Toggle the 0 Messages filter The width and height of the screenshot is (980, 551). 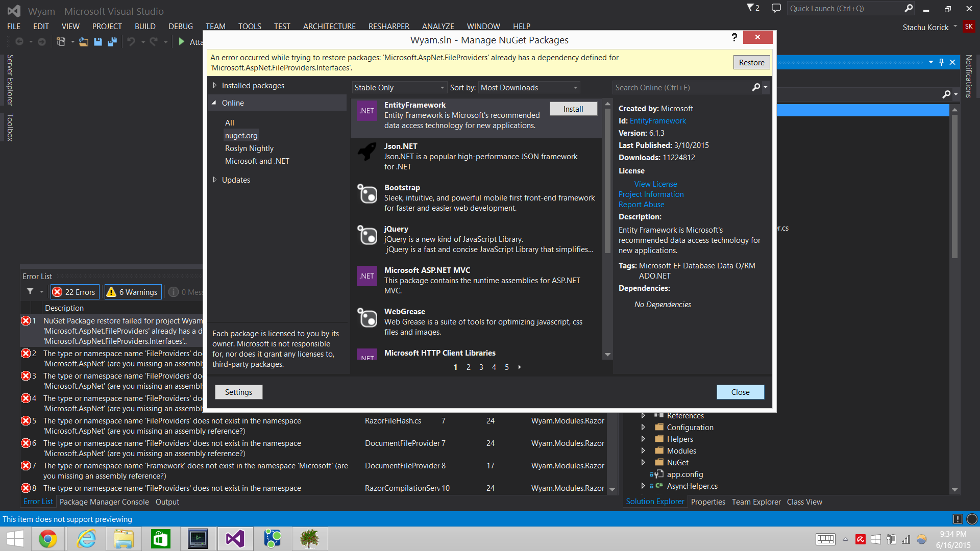(x=185, y=292)
